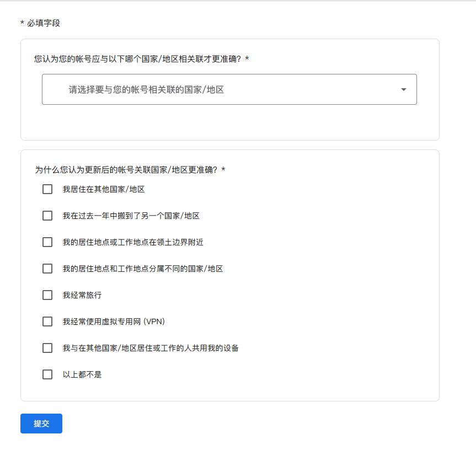Click the dropdown arrow for country/region selection

click(x=403, y=89)
